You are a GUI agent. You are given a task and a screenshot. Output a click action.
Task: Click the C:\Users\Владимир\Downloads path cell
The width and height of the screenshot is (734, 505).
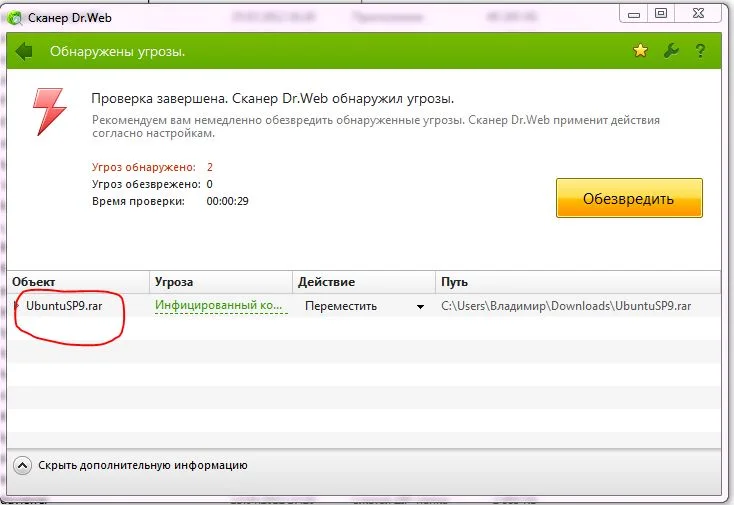566,306
